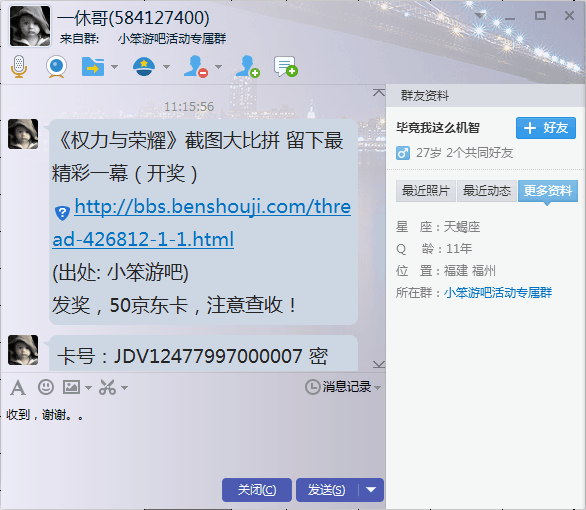Click the block user icon

coord(196,67)
